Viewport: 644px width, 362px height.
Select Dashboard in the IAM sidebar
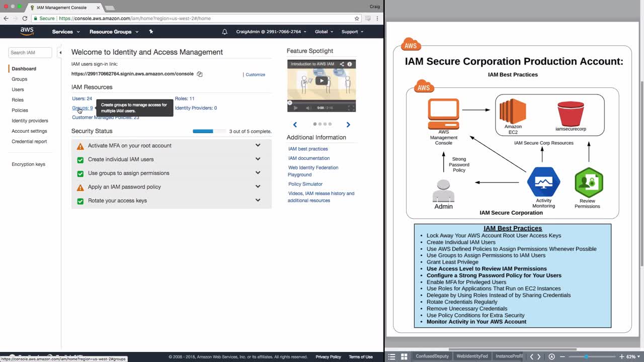point(24,69)
